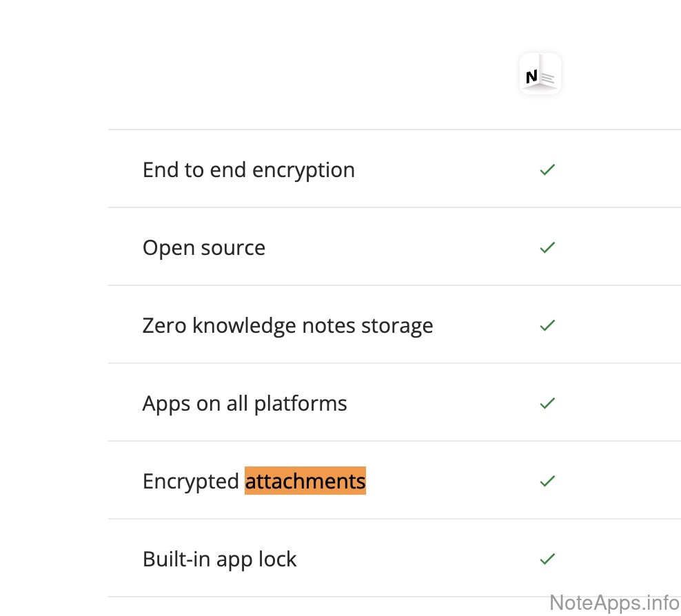Click the word "source" in the second row

pyautogui.click(x=233, y=249)
